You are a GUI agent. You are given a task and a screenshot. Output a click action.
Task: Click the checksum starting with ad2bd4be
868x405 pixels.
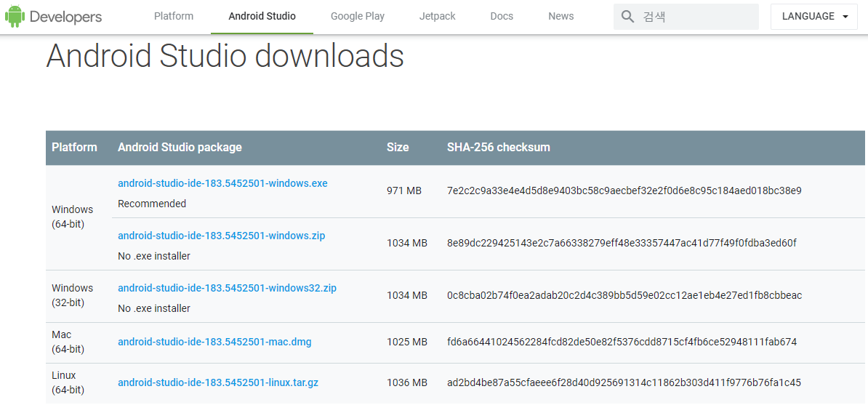tap(624, 382)
